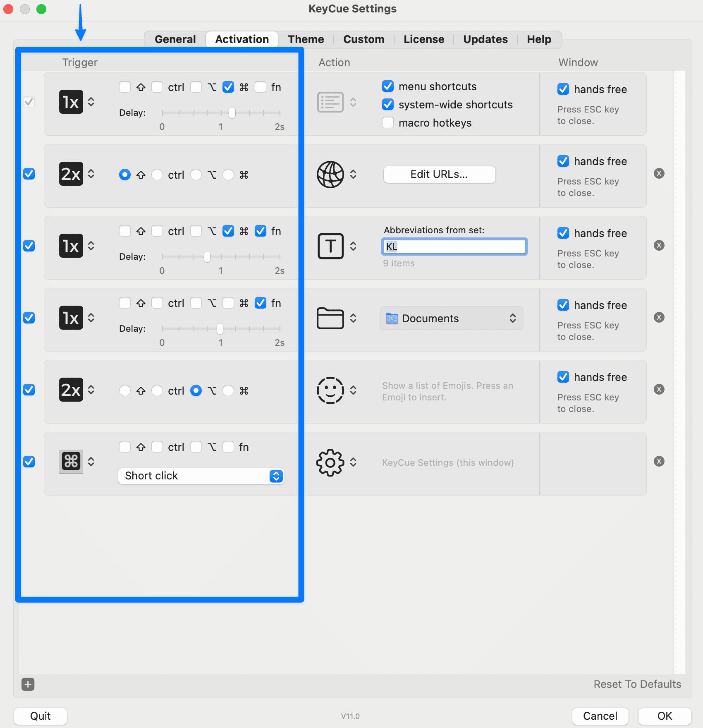This screenshot has height=728, width=703.
Task: Remove the Emojis activation row
Action: pos(659,389)
